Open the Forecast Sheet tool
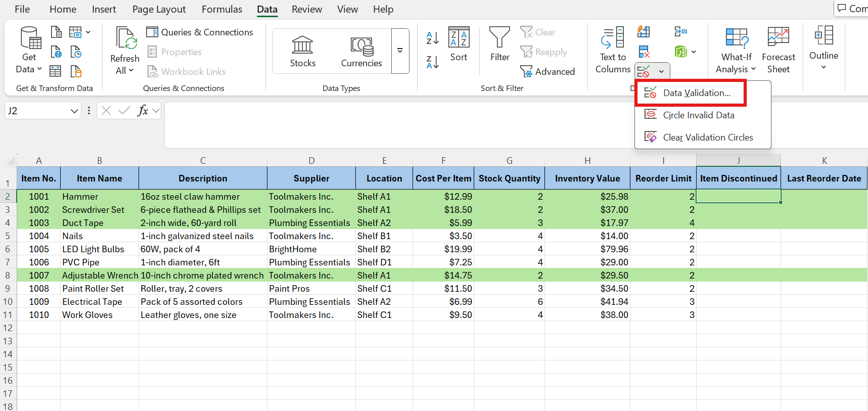 tap(778, 50)
